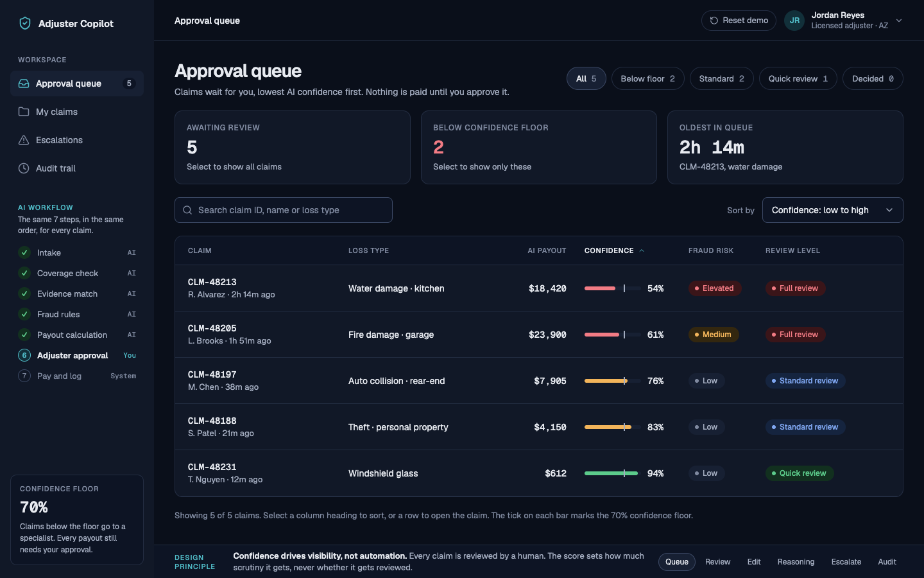Switch to the Reasoning tab
924x578 pixels.
(x=796, y=562)
